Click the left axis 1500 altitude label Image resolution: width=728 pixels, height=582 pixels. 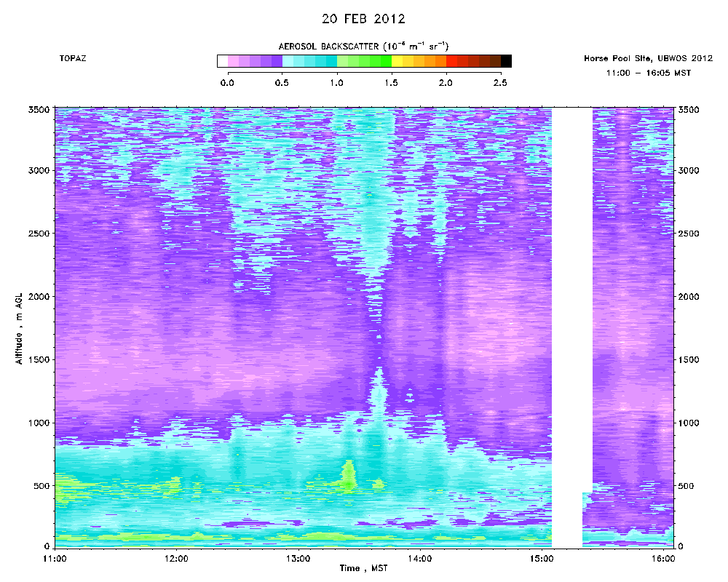39,359
